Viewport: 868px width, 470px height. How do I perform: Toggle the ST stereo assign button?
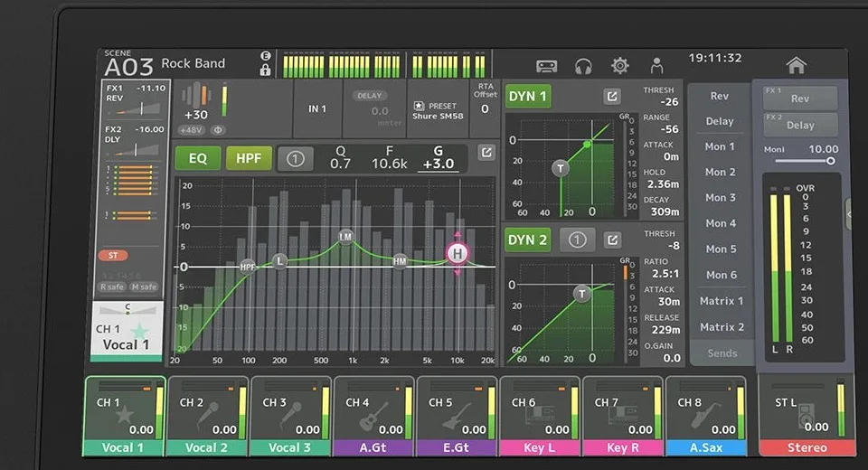pyautogui.click(x=113, y=255)
